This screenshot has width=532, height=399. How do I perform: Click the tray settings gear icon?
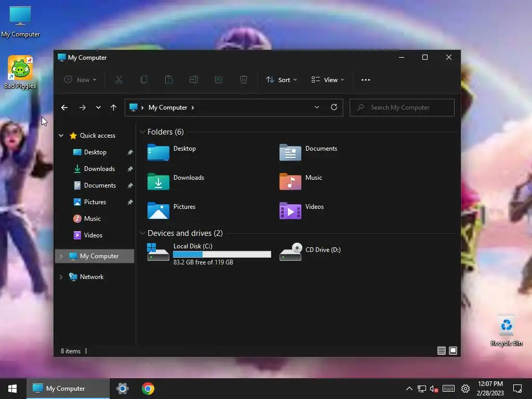[x=465, y=389]
